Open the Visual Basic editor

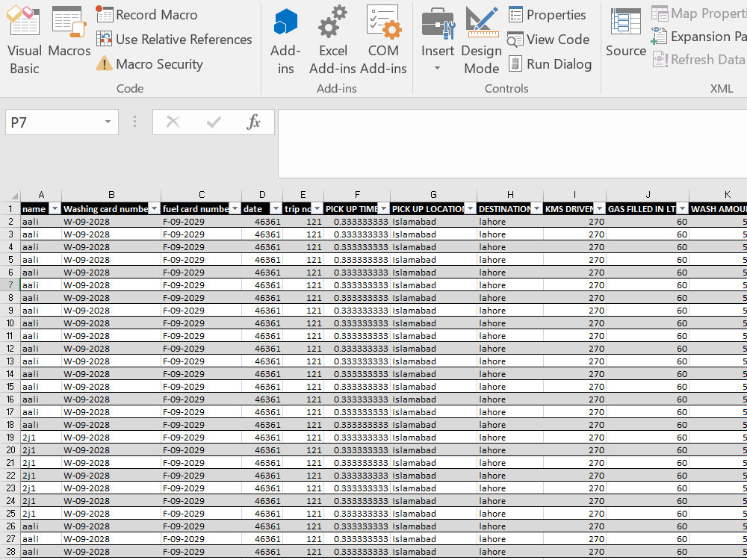(25, 40)
